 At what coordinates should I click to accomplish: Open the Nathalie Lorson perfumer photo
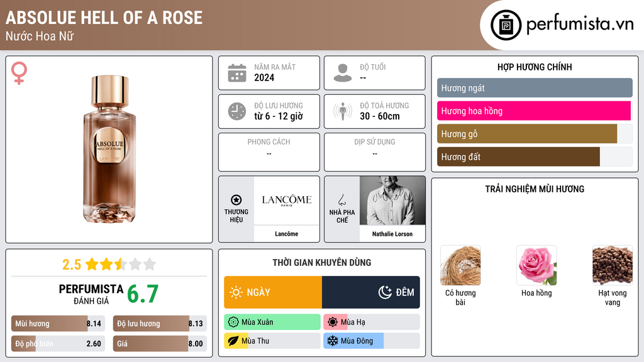coord(392,200)
